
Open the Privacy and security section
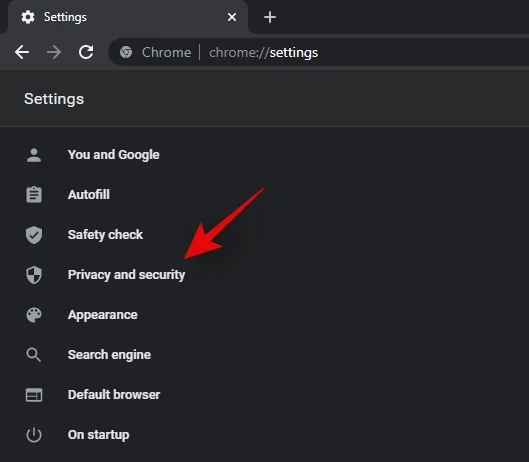(127, 275)
